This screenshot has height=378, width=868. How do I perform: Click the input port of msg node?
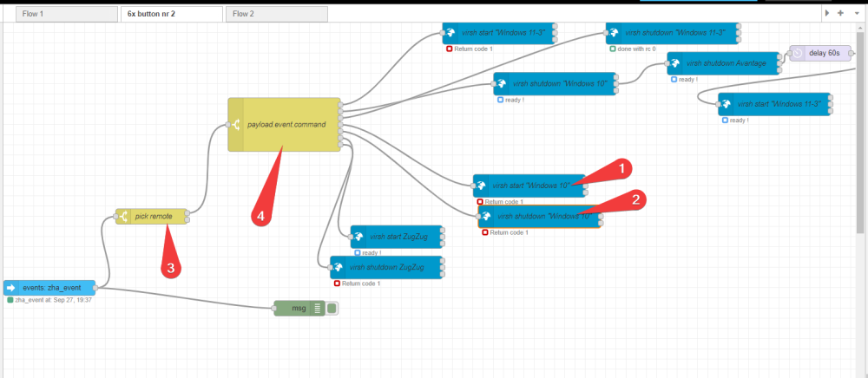[x=274, y=309]
